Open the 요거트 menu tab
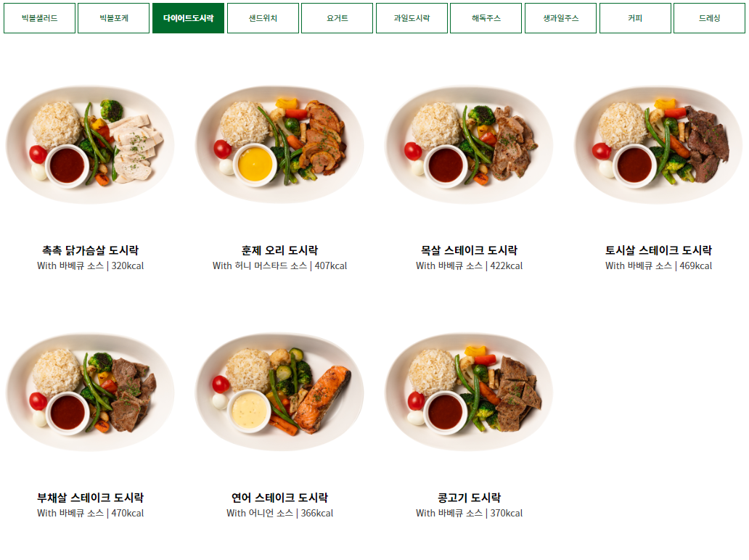 pos(337,18)
